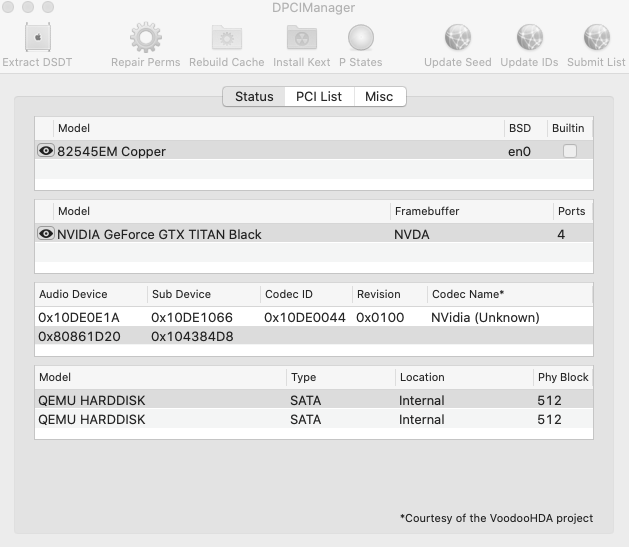629x547 pixels.
Task: Click the Builtin column header
Action: pos(568,128)
